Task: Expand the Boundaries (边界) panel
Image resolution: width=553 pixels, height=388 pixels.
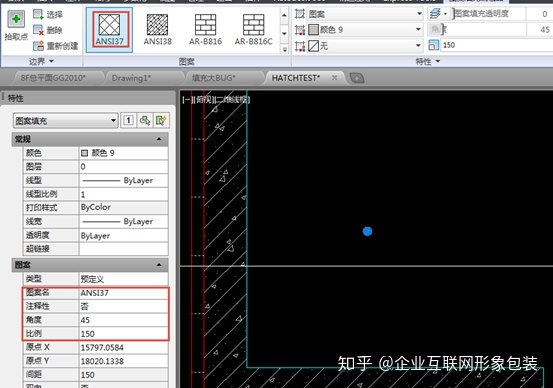Action: 41,61
